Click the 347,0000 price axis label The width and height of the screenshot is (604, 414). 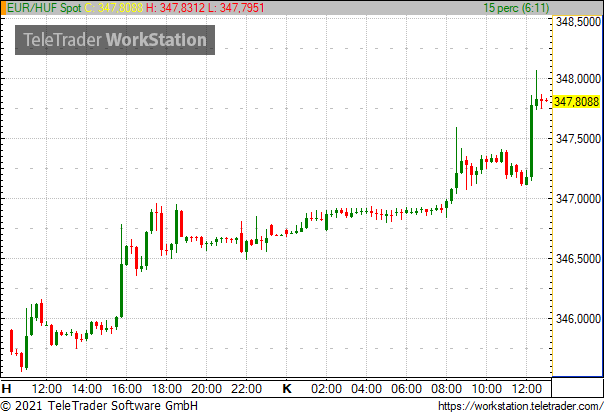coord(578,199)
